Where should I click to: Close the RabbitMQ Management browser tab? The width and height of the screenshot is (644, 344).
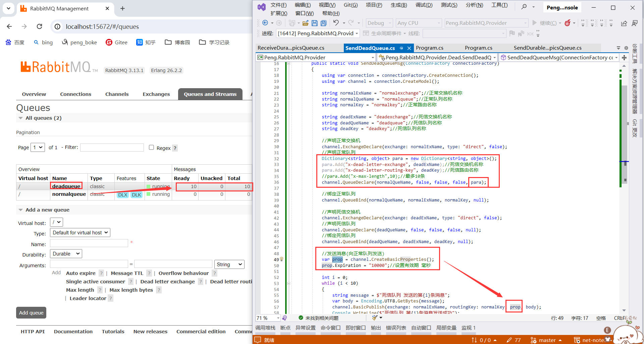[x=107, y=8]
